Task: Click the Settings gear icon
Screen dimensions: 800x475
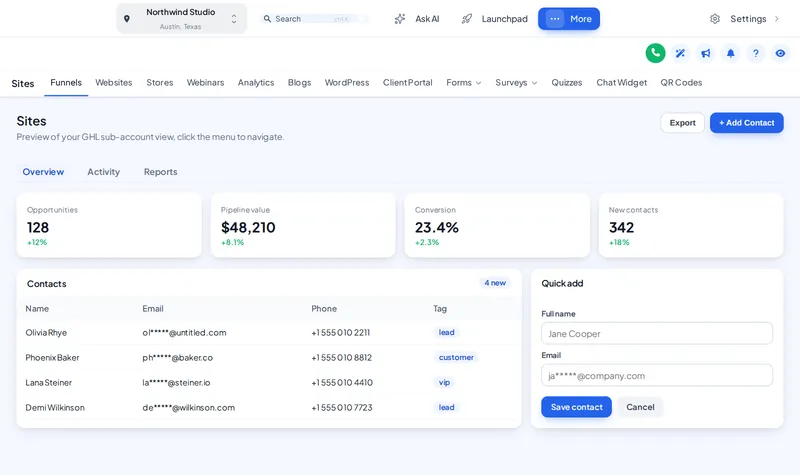Action: pos(715,19)
